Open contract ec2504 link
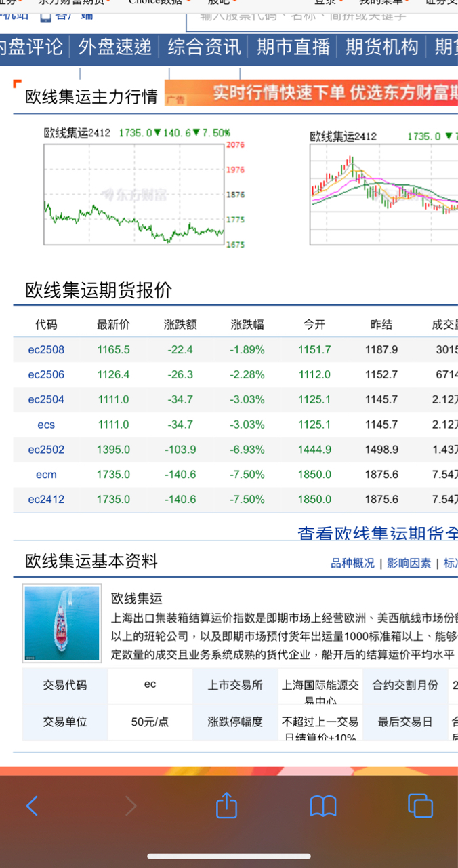Viewport: 458px width, 868px height. pyautogui.click(x=46, y=399)
